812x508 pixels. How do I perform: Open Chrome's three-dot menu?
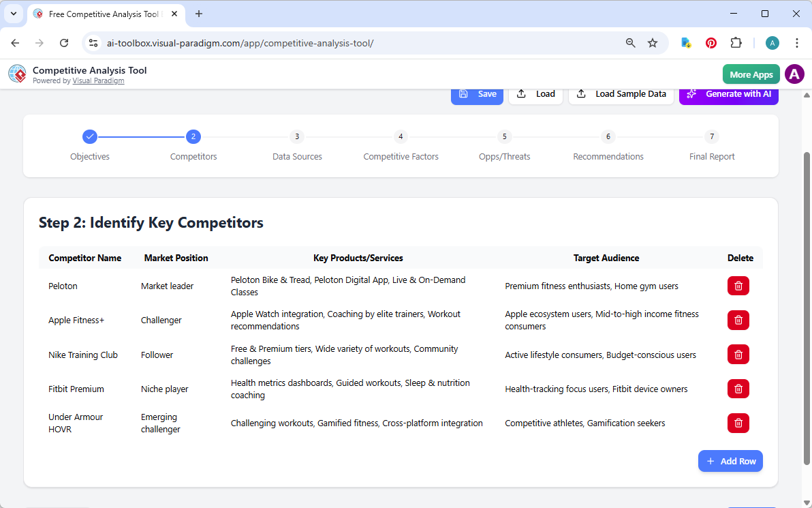(x=796, y=42)
